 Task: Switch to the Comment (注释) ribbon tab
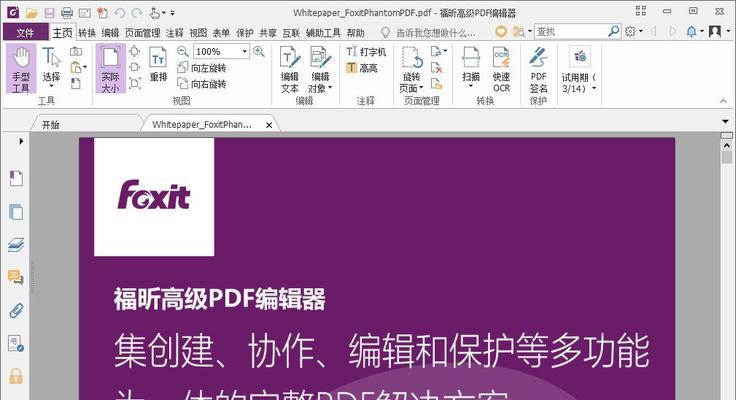[175, 32]
